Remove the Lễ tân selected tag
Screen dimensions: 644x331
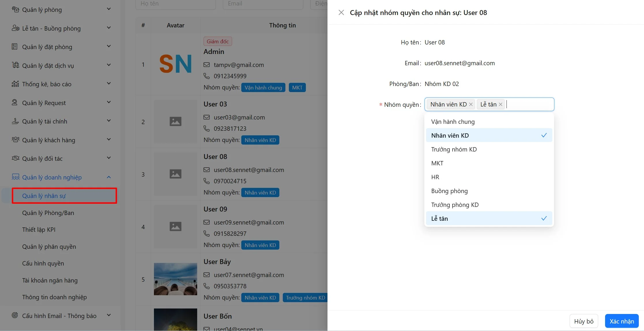click(x=500, y=104)
